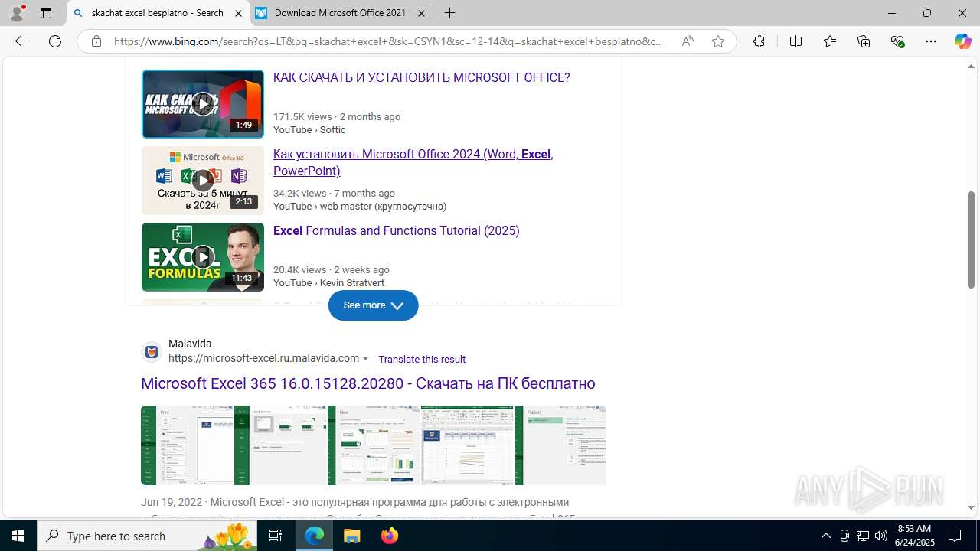This screenshot has width=980, height=551.
Task: Open the Extensions puzzle icon
Action: [x=759, y=41]
